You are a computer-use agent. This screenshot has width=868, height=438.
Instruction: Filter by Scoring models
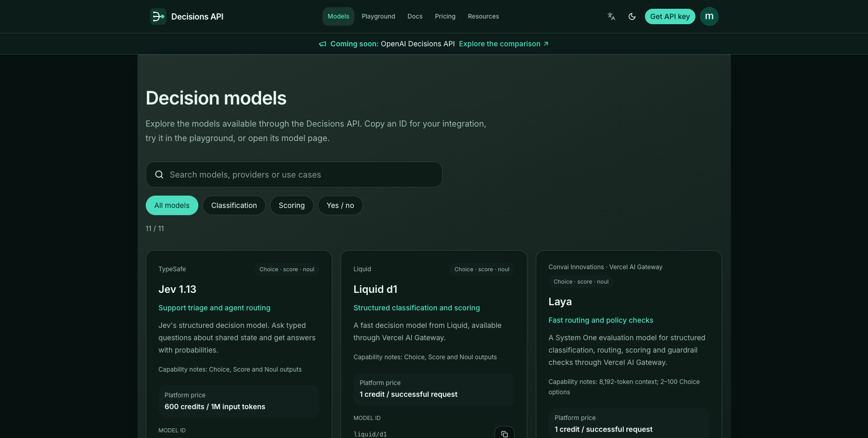pyautogui.click(x=292, y=205)
